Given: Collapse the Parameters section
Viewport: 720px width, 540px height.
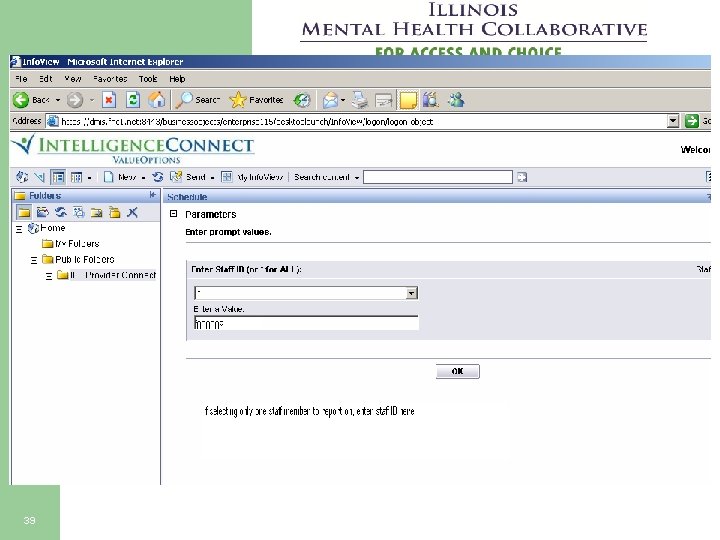Looking at the screenshot, I should coord(173,214).
